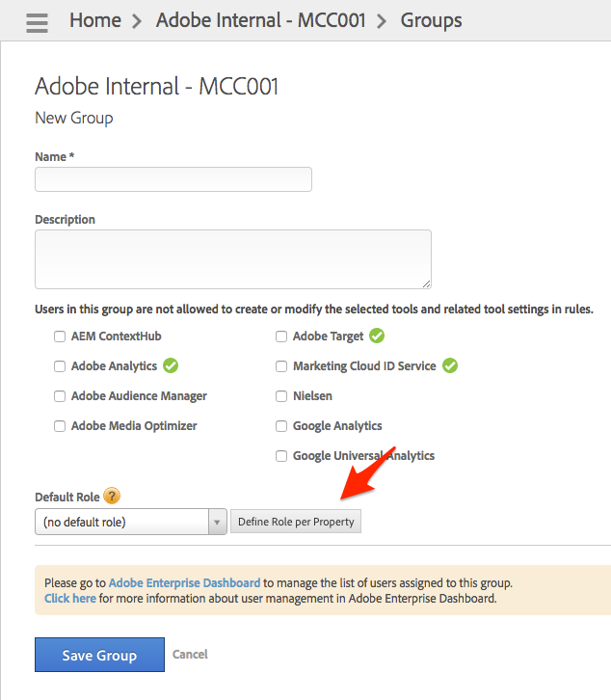Screen dimensions: 611x700
Task: Go to Home in the breadcrumb
Action: point(95,20)
